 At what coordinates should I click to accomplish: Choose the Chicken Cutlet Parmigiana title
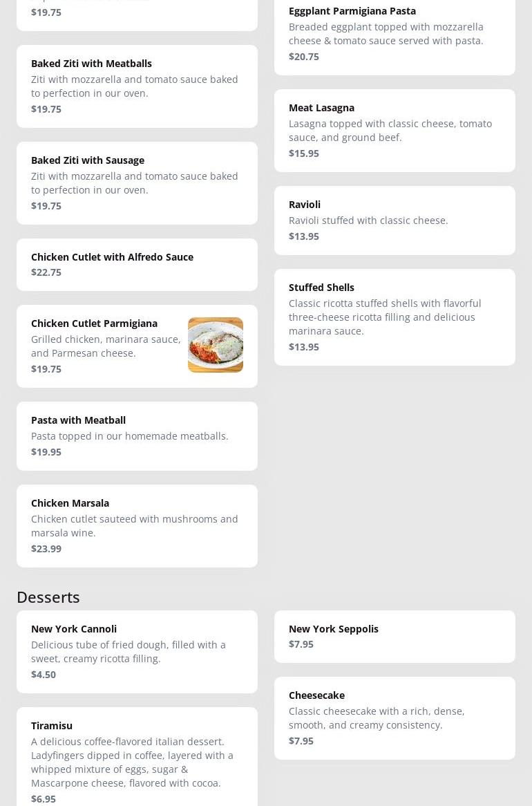[x=95, y=324]
